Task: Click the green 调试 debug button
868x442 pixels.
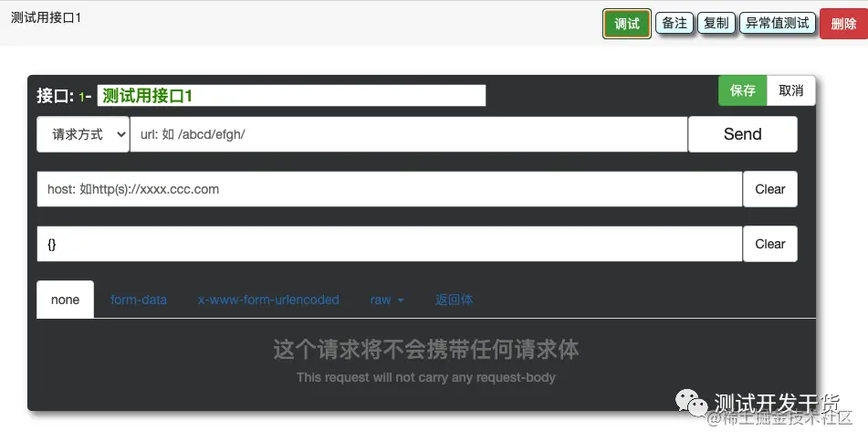Action: (627, 24)
